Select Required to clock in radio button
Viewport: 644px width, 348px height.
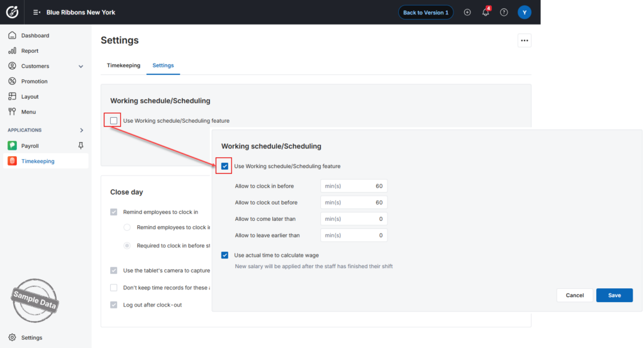pos(127,245)
